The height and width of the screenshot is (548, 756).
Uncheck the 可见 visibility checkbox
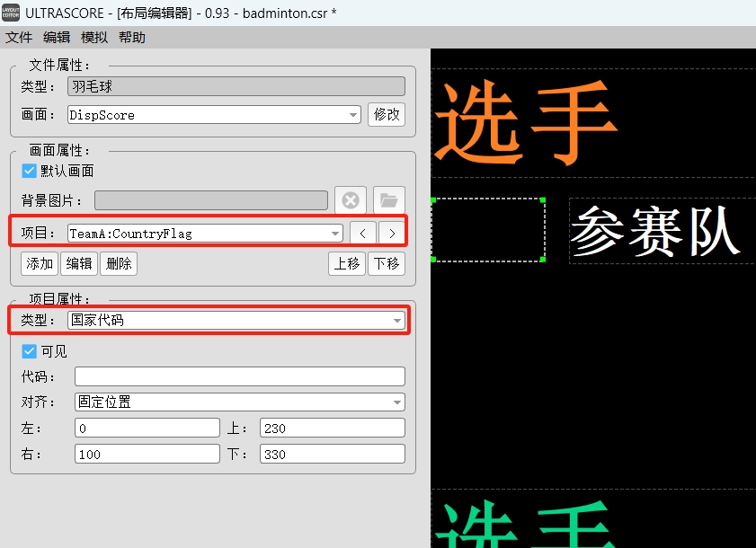tap(29, 351)
